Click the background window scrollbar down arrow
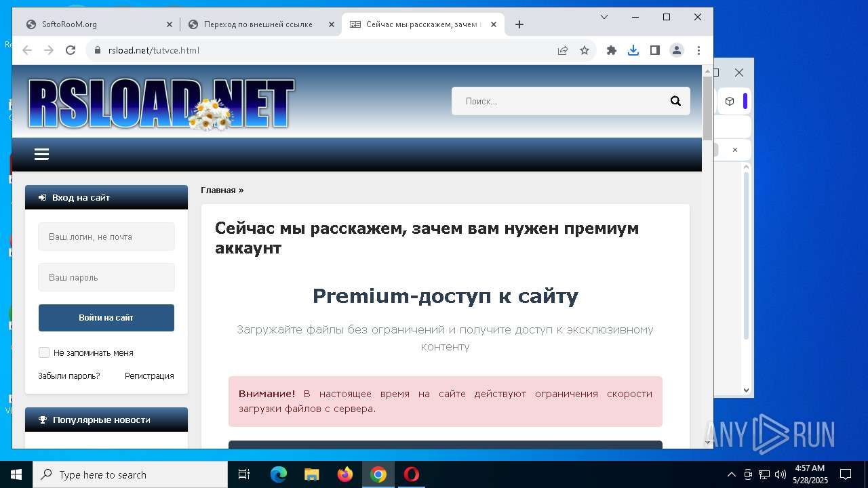Screen dimensions: 868x488 coord(746,390)
